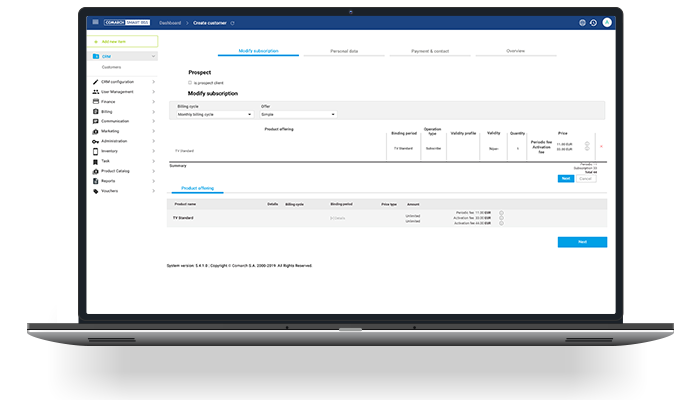Open the hamburger menu icon
Viewport: 700px width, 400px height.
click(95, 22)
